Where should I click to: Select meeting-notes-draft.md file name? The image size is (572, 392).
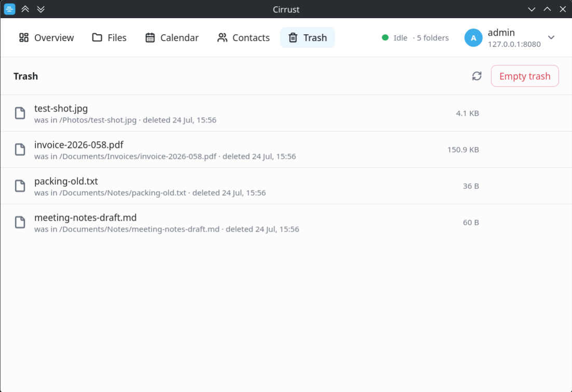coord(85,218)
